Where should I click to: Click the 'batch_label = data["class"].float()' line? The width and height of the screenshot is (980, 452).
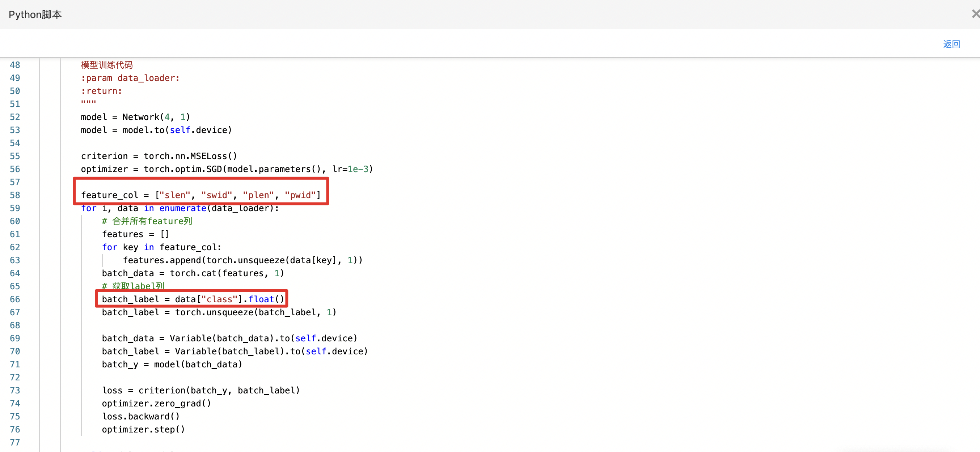click(x=193, y=299)
